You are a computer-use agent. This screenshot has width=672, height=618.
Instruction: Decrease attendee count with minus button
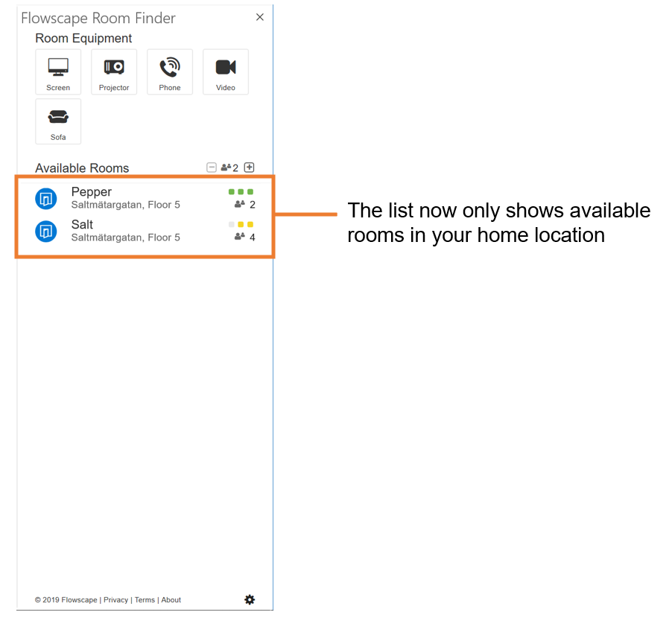click(x=212, y=168)
